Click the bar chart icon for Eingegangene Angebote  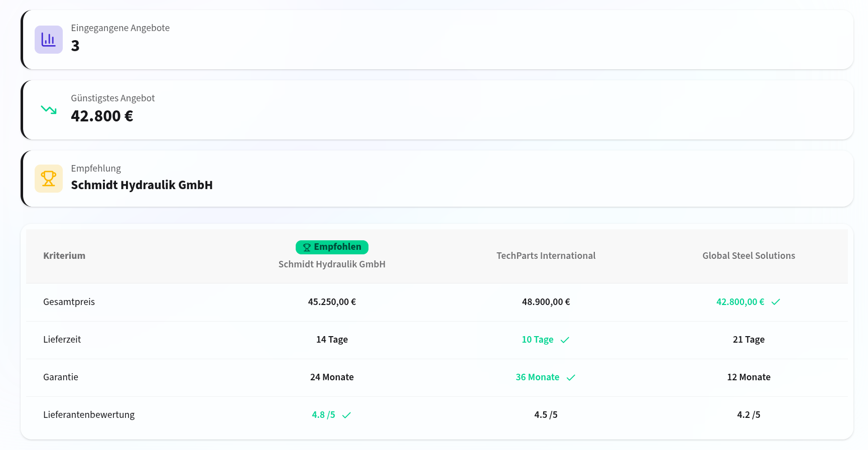(x=49, y=40)
